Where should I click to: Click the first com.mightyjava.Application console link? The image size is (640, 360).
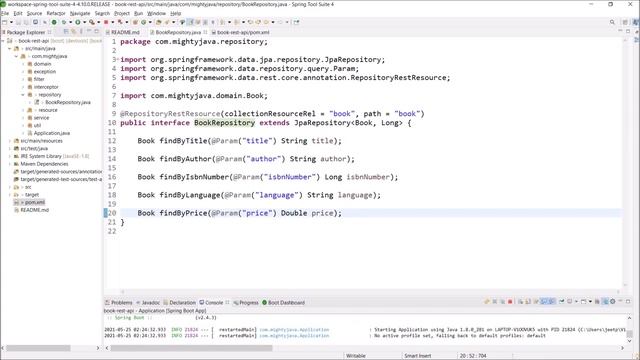(294, 329)
